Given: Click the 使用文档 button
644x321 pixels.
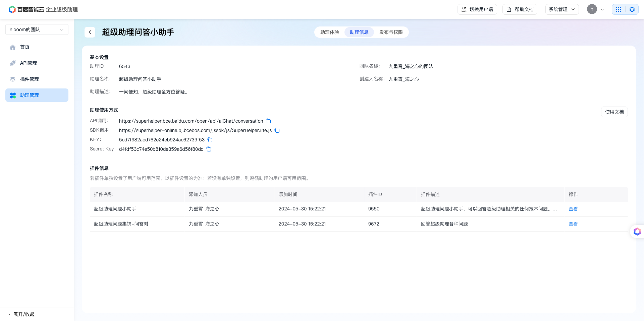Looking at the screenshot, I should [614, 112].
